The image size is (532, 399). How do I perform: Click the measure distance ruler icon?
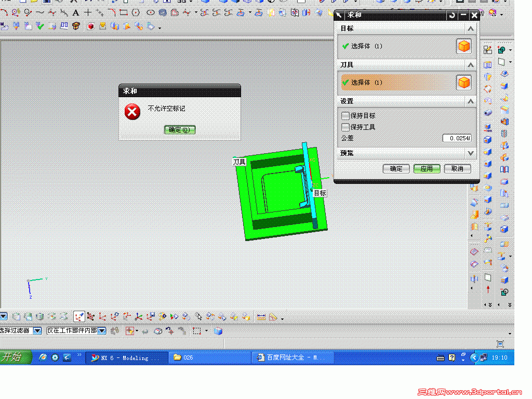point(261,317)
